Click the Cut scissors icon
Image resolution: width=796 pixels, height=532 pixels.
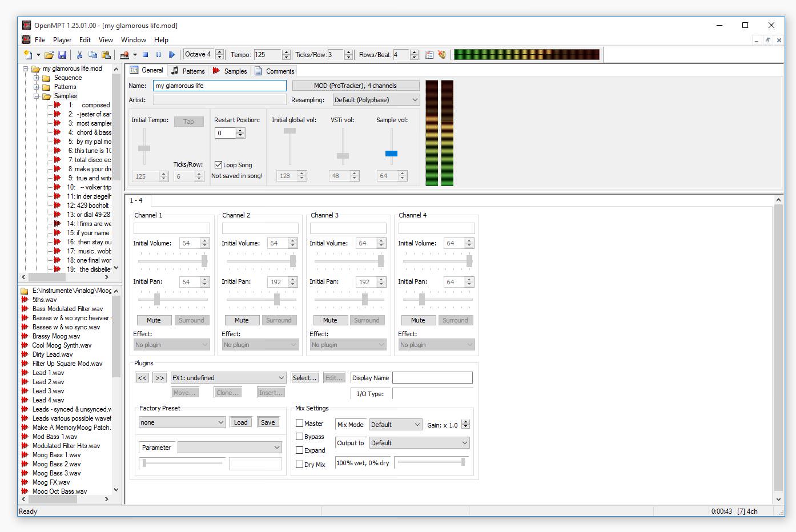79,55
